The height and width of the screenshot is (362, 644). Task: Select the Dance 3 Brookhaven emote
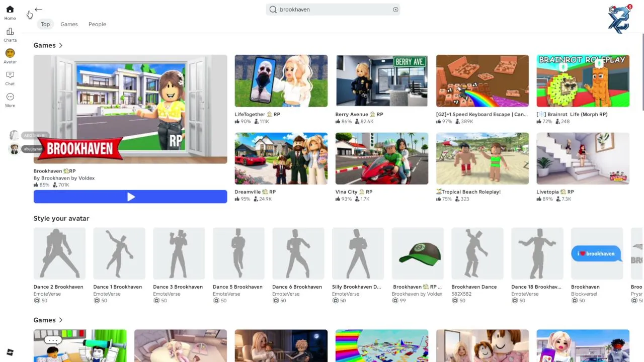tap(179, 253)
